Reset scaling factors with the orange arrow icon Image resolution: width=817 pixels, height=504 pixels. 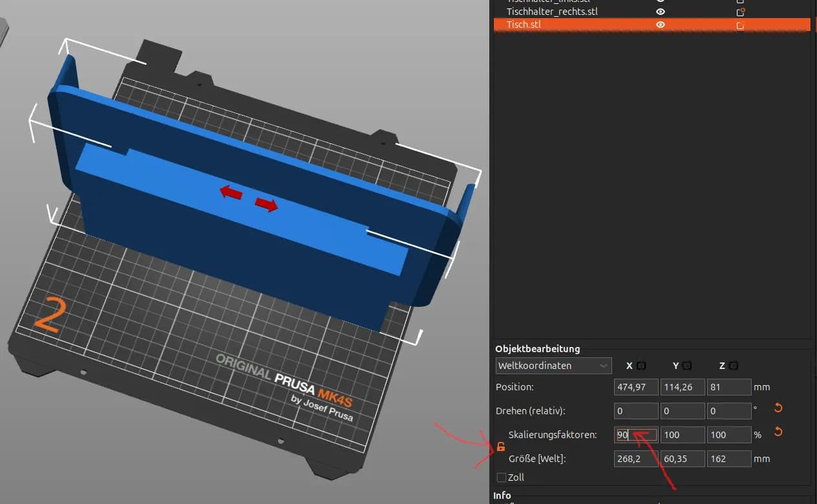pos(778,432)
